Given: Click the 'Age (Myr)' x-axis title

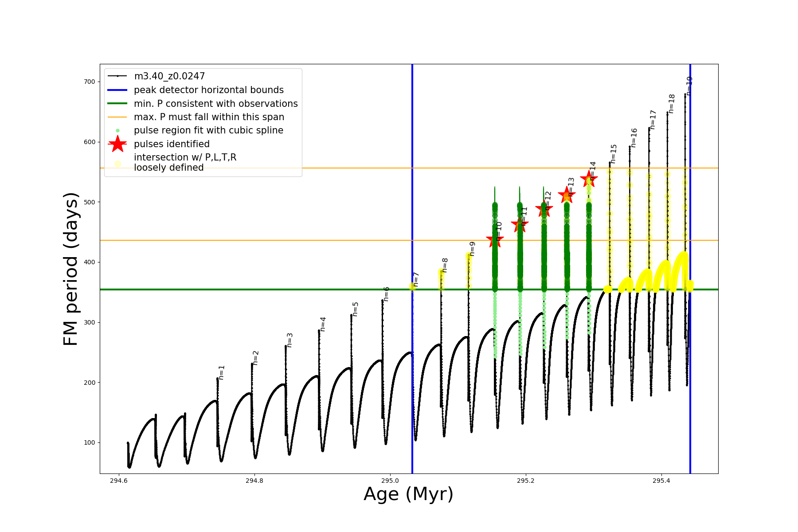Looking at the screenshot, I should click(x=408, y=494).
